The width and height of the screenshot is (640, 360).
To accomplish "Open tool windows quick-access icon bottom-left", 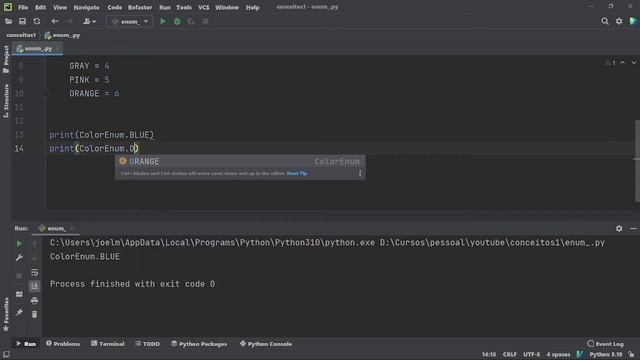I will pyautogui.click(x=6, y=354).
